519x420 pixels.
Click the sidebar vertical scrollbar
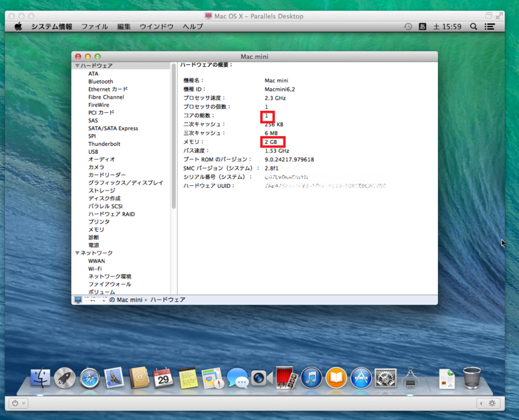174,136
